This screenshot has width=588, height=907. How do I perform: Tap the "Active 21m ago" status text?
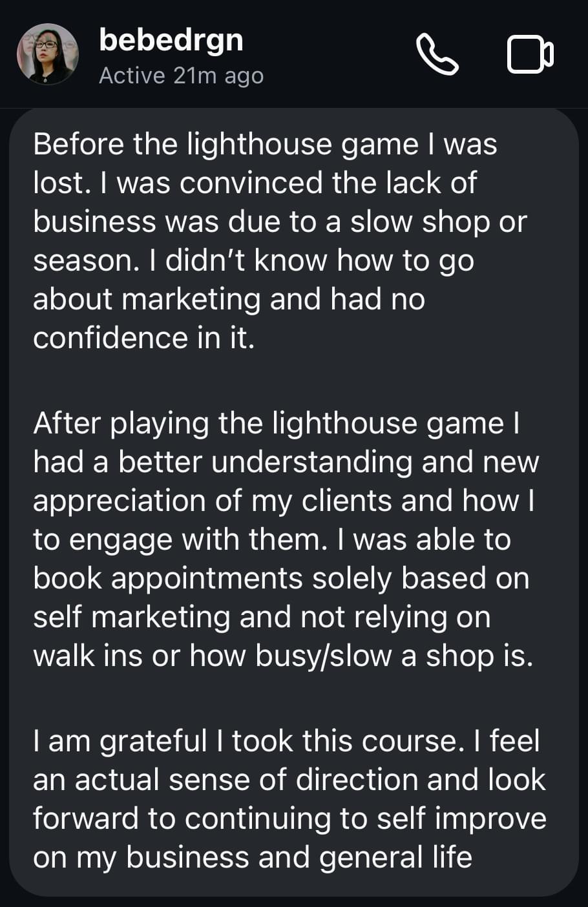click(181, 76)
